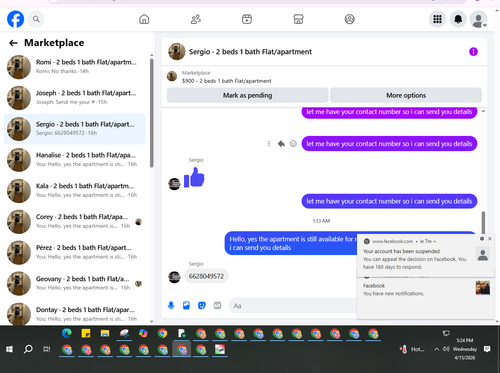Screen dimensions: 500x373
Task: Open the Windows action center icon
Action: [487, 349]
